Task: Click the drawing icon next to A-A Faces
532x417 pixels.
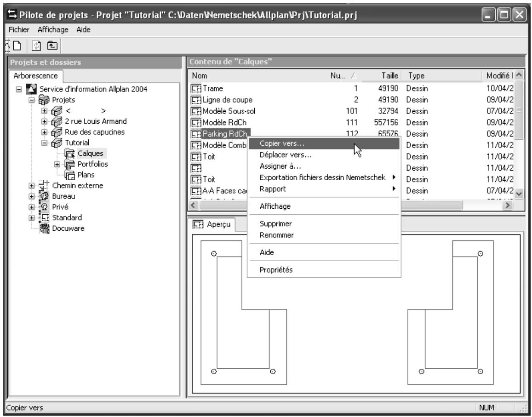Action: coord(196,191)
